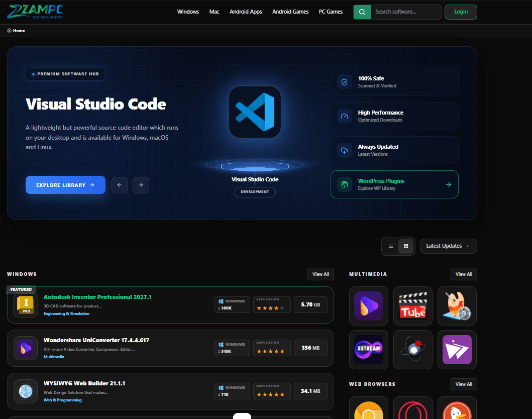Image resolution: width=532 pixels, height=419 pixels.
Task: Open WYSIWYG Web Builder 21.1.1 link
Action: tap(84, 383)
